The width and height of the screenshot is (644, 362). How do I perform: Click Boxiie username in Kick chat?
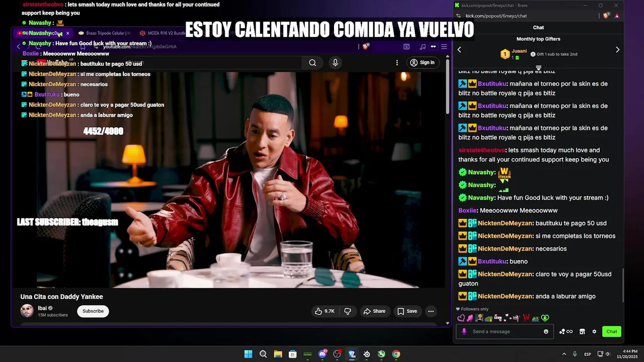(468, 211)
